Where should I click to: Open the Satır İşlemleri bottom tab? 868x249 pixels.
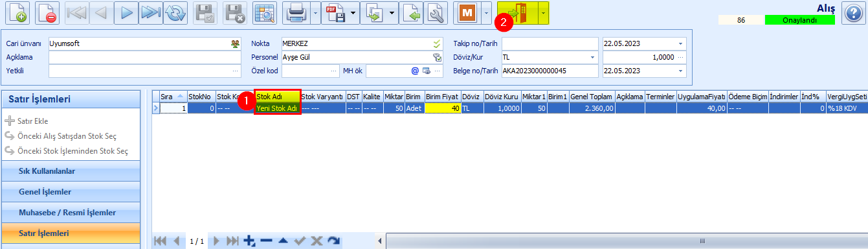[71, 233]
